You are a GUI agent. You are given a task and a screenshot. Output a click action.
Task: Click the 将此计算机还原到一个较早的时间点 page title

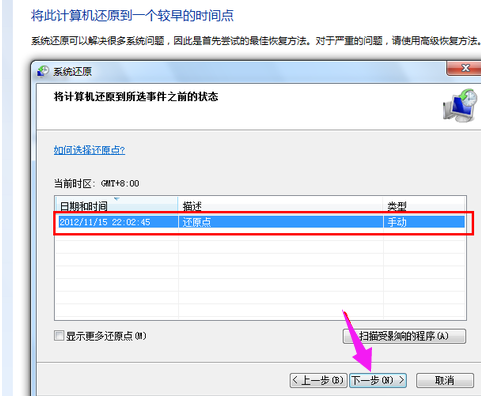[x=132, y=15]
